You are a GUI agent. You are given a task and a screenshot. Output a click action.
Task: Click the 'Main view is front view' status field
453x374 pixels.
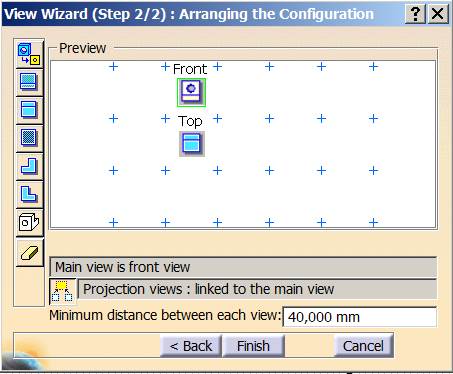243,267
